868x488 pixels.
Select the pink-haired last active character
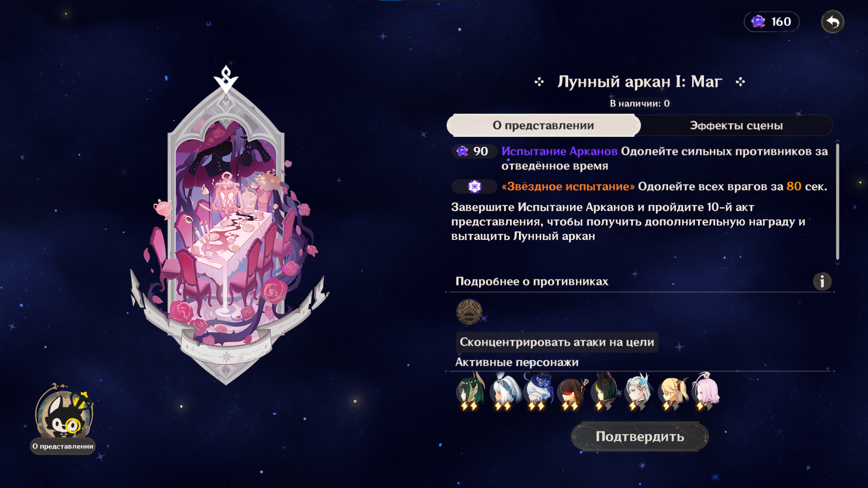[706, 390]
